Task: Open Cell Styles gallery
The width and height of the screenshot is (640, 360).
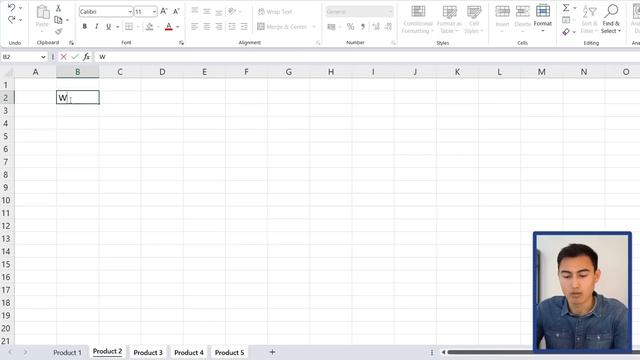Action: coord(473,19)
